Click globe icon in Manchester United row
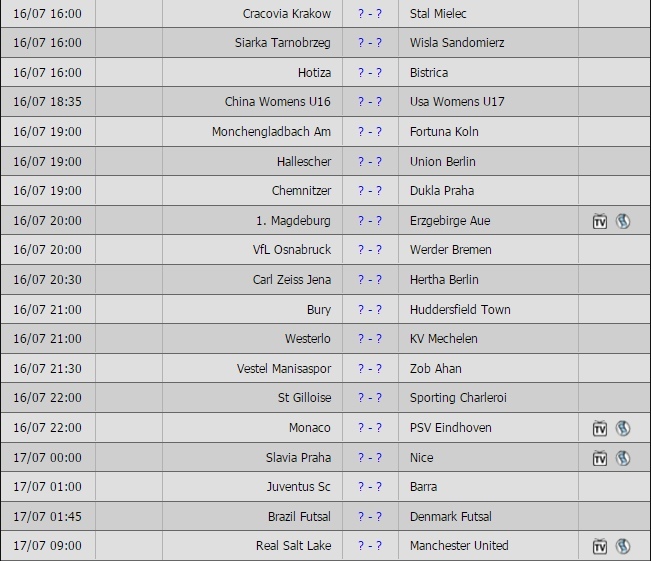 [623, 546]
